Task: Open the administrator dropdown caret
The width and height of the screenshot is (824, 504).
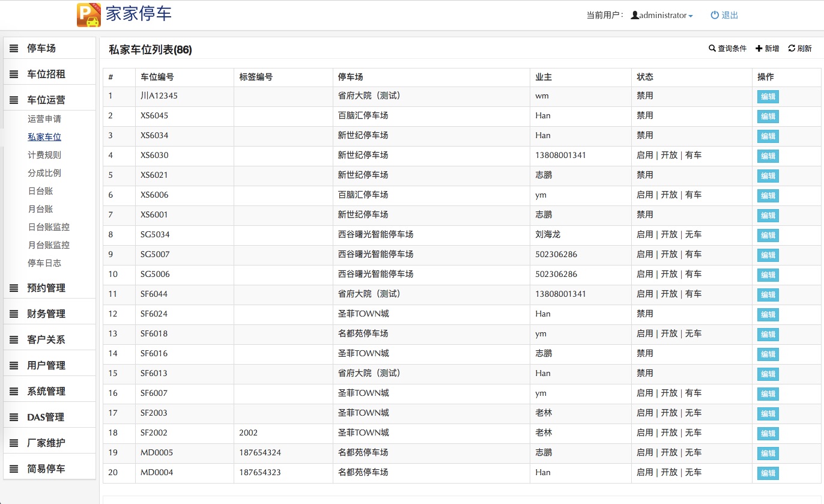Action: click(x=691, y=16)
